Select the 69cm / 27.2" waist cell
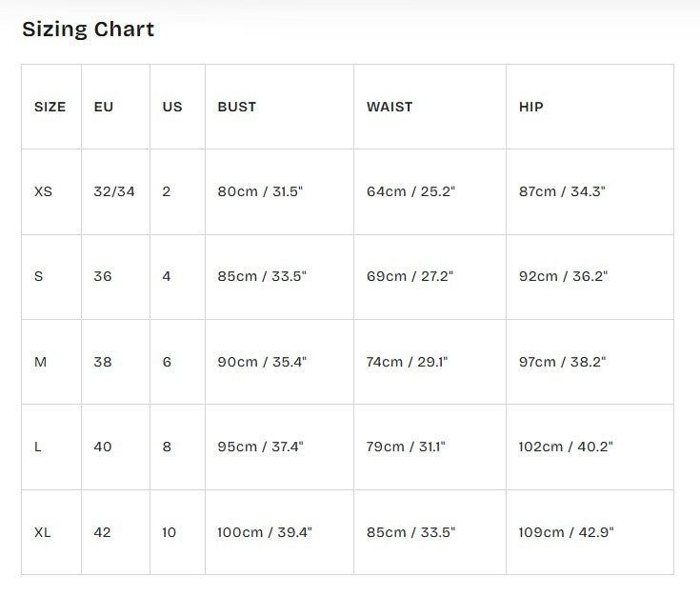 410,276
